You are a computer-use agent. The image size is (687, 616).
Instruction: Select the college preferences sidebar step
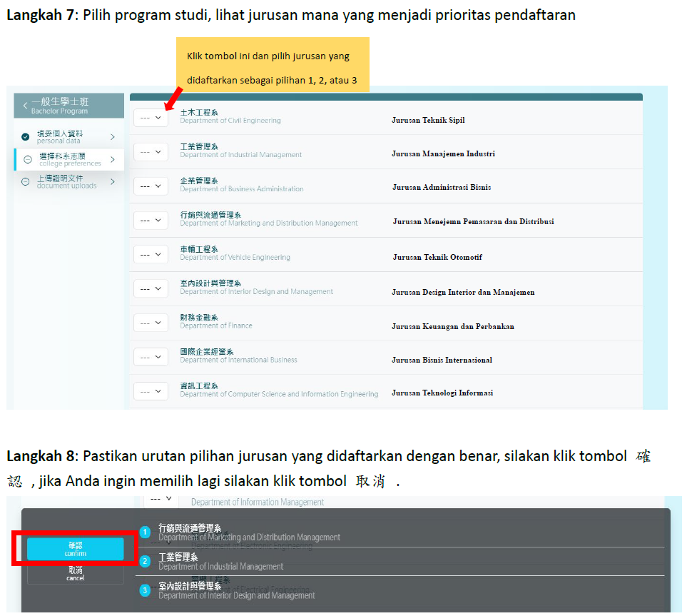[69, 160]
